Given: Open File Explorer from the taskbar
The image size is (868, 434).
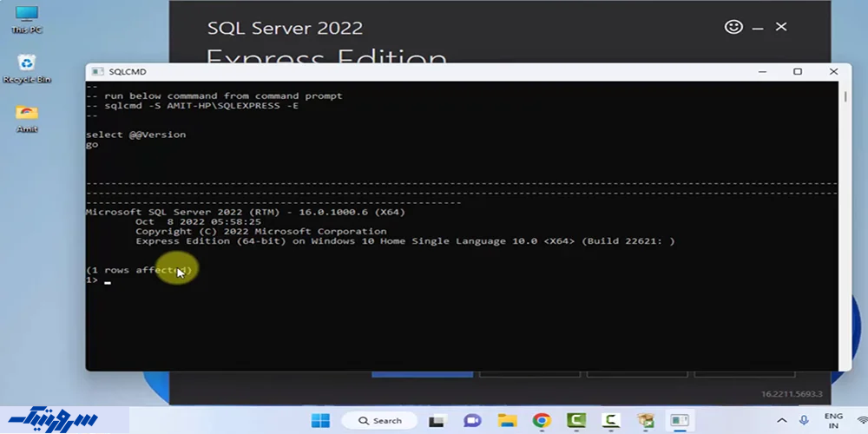Looking at the screenshot, I should point(507,421).
